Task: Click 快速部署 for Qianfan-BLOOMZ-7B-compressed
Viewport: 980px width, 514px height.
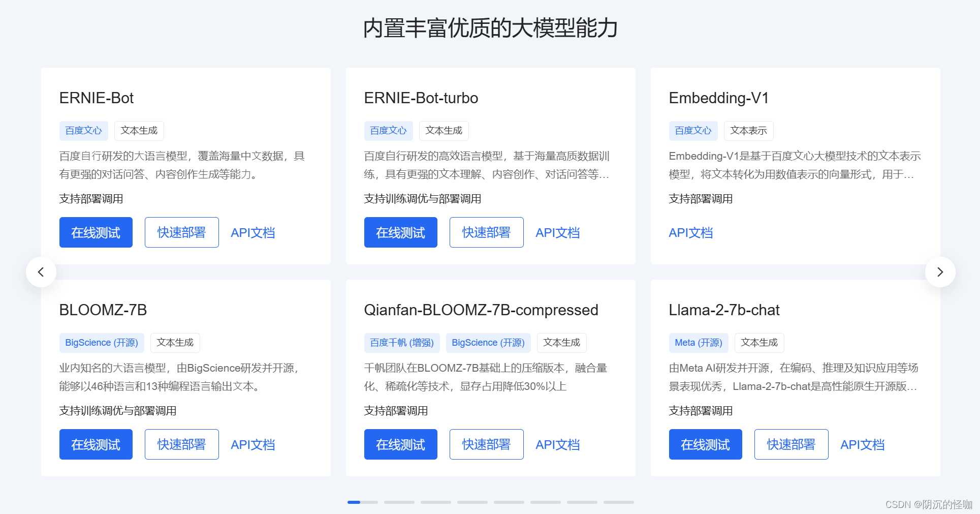Action: point(486,444)
